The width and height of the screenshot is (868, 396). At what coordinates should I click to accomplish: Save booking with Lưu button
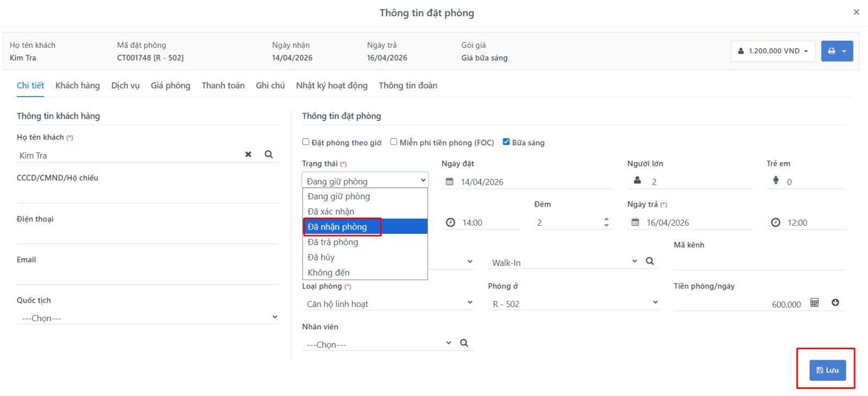(x=827, y=370)
